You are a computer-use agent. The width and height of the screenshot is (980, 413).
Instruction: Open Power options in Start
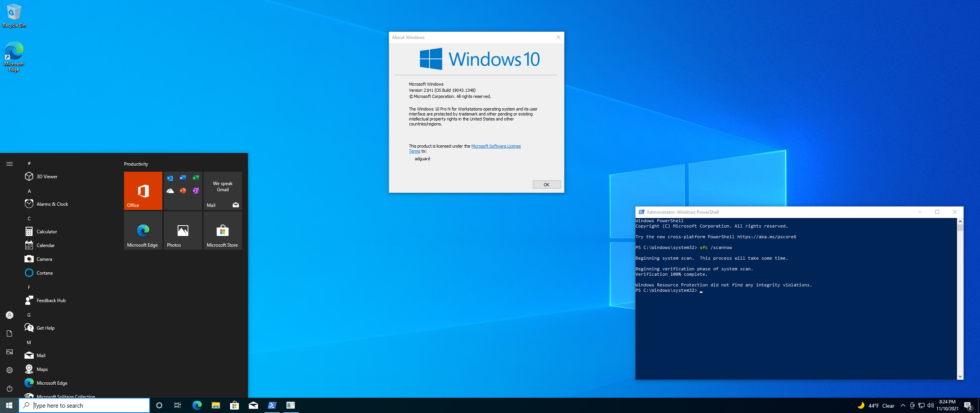[10, 389]
